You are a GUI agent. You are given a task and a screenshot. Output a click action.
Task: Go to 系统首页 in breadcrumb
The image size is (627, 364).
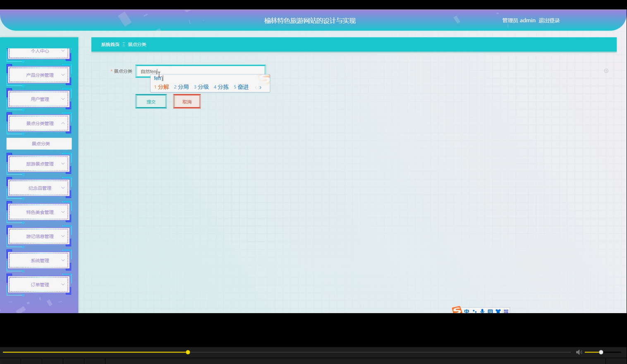[x=110, y=44]
